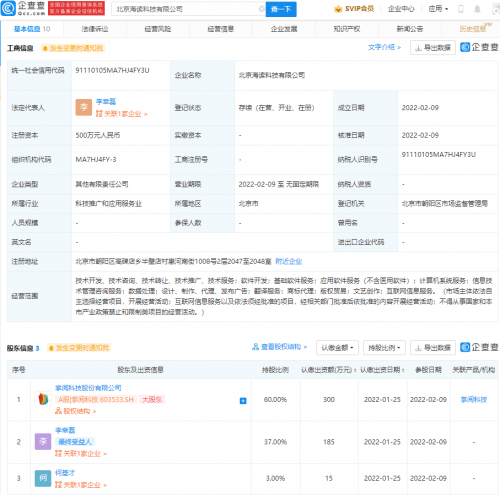Clear the search box with the X icon
500x495 pixels.
[262, 9]
